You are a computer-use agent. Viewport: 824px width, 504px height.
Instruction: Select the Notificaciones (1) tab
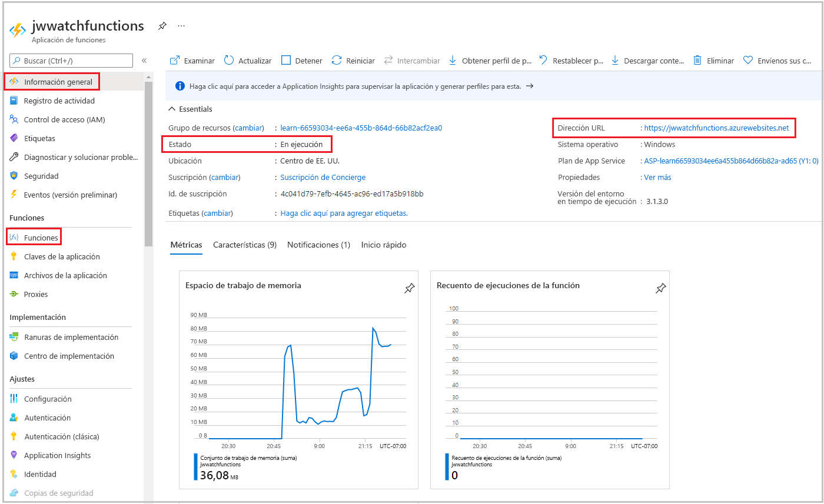click(318, 245)
